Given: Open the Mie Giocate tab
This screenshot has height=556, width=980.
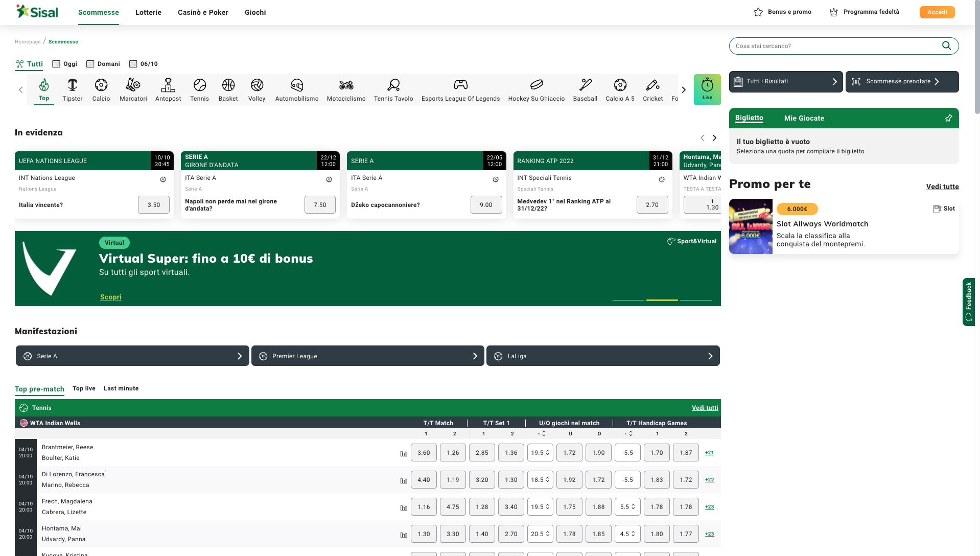Looking at the screenshot, I should click(804, 118).
